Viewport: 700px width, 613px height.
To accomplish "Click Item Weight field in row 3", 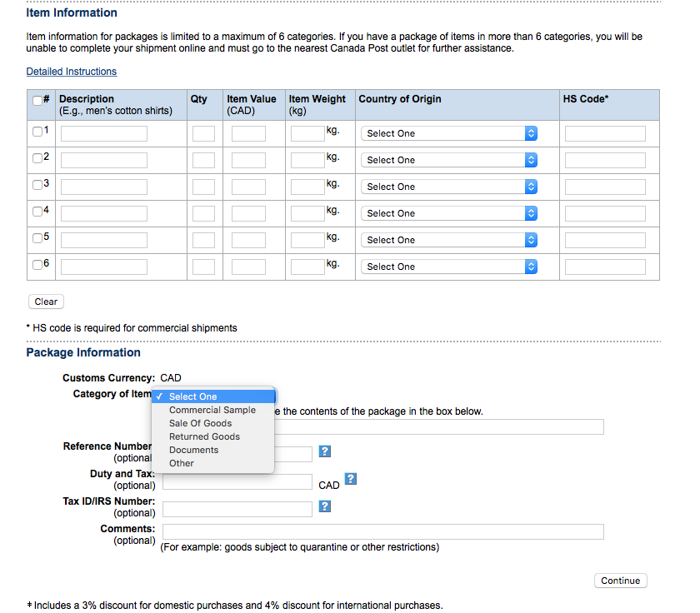I will 307,187.
